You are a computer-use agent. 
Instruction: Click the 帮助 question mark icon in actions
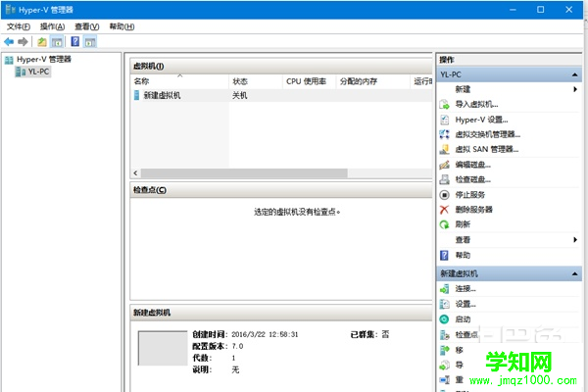[x=444, y=255]
